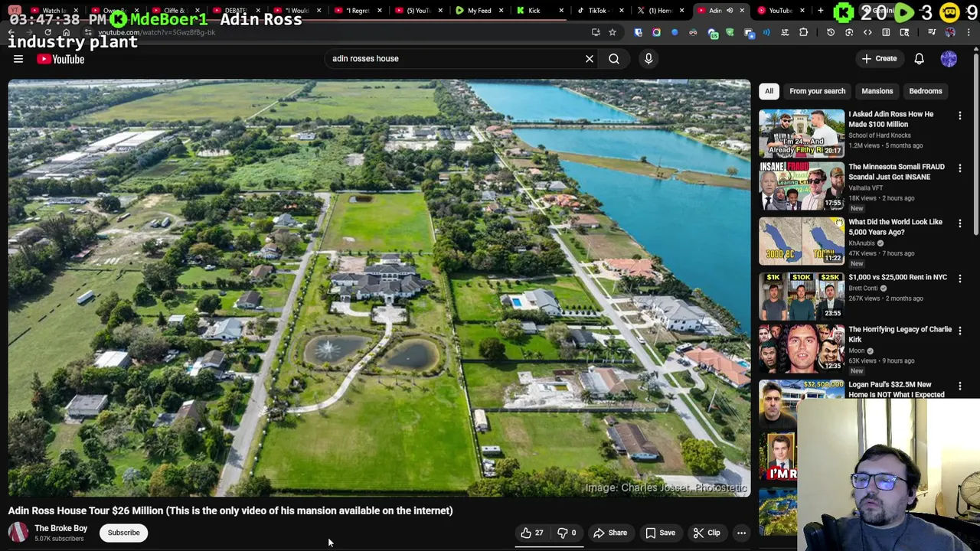The image size is (980, 551).
Task: Mute the Adin tab via speaker icon
Action: point(730,11)
